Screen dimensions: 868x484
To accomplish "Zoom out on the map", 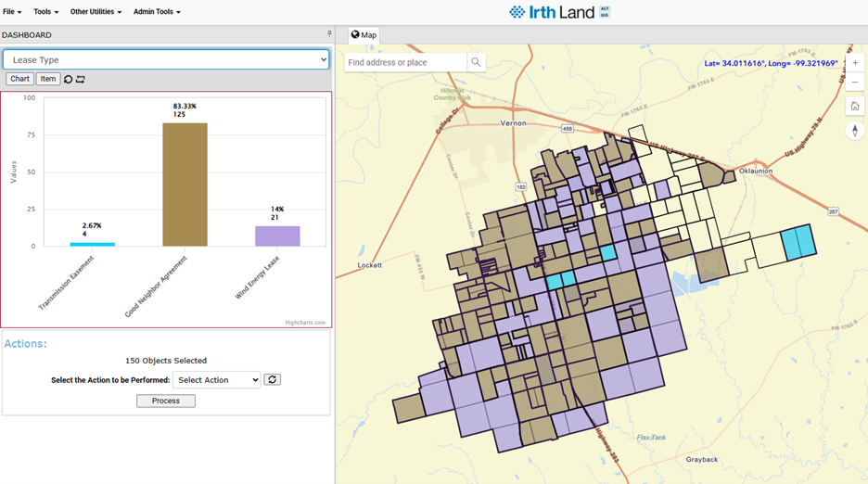I will tap(855, 83).
